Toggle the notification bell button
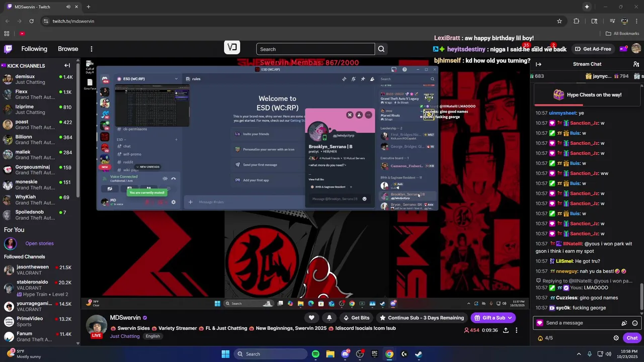 [329, 318]
